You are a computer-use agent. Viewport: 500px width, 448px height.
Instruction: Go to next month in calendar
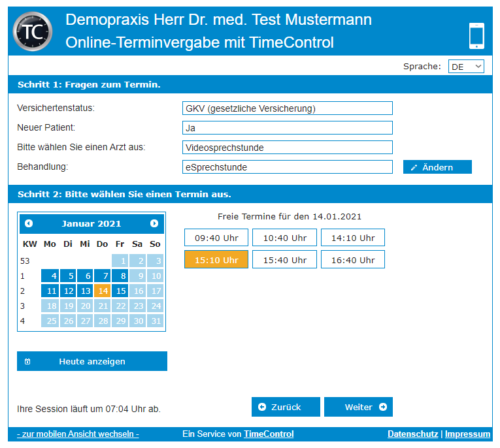tap(154, 223)
